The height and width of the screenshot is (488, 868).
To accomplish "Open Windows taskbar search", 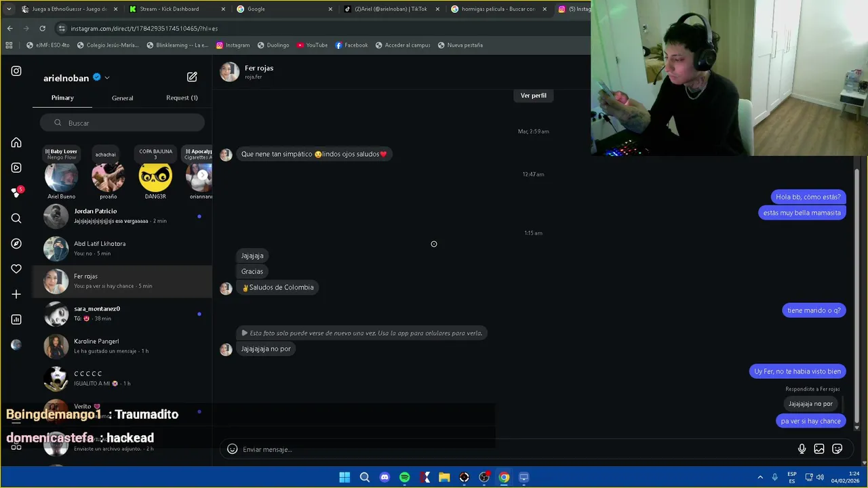I will pos(364,477).
